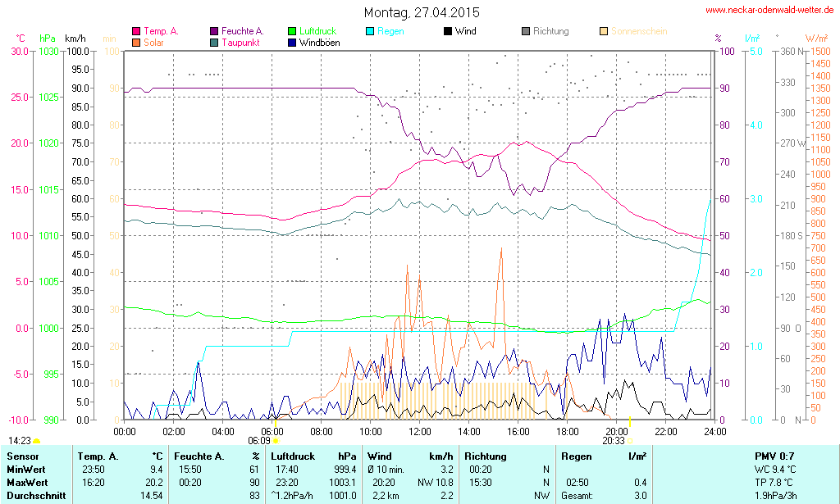Click the gray Richtung legend swatch
Image resolution: width=840 pixels, height=504 pixels.
pyautogui.click(x=526, y=31)
